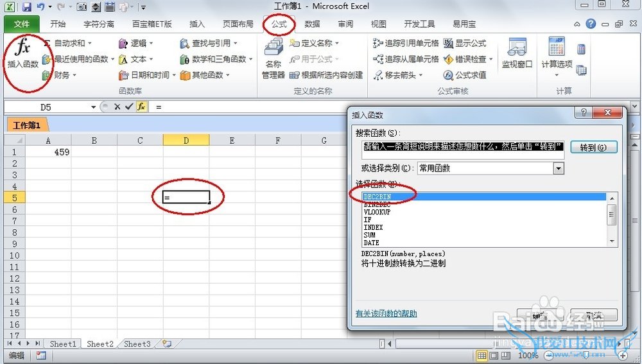Open Calculation Options (计算选项)
Viewport: 642px width, 364px height.
[x=557, y=56]
